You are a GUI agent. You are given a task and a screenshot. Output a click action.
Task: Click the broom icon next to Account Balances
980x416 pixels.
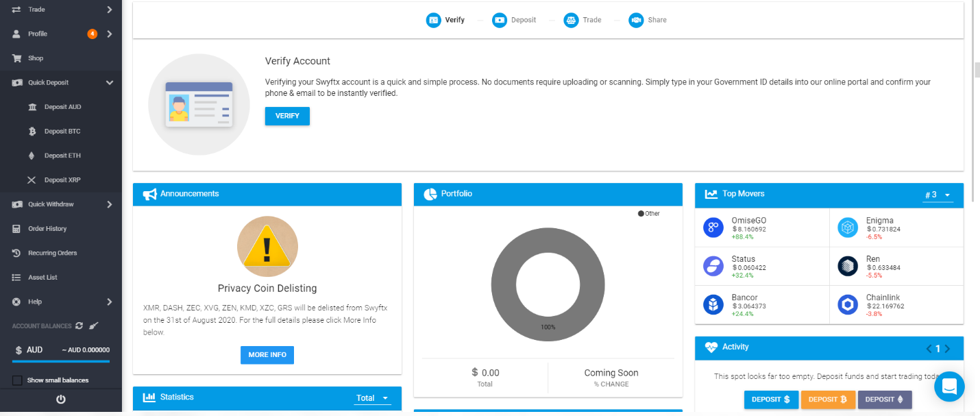click(95, 326)
